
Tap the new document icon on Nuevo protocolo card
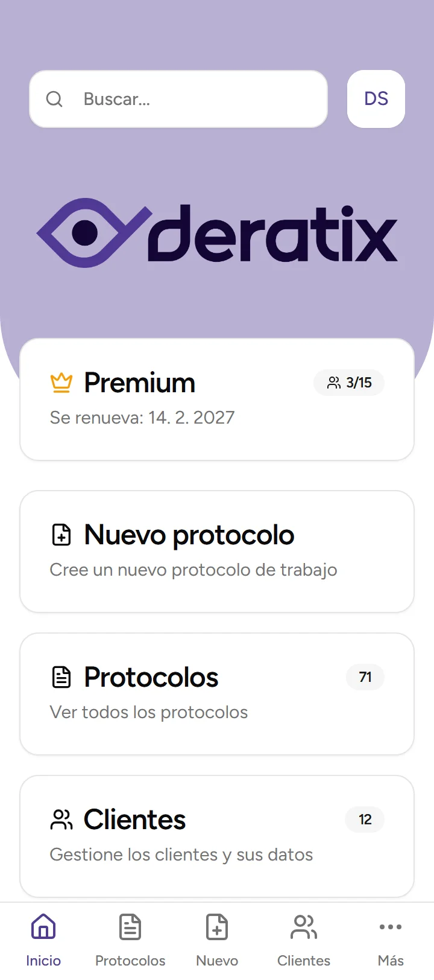pos(61,534)
